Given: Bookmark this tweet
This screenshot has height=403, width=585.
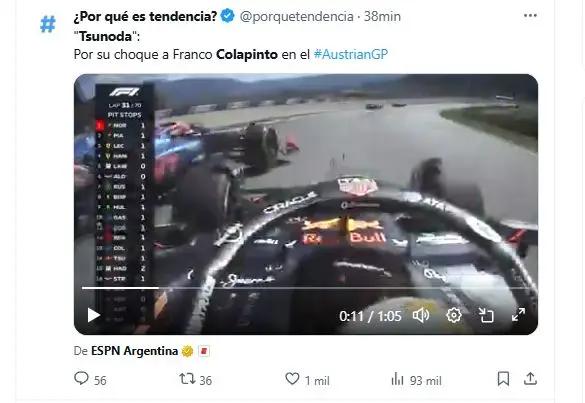Looking at the screenshot, I should click(x=503, y=379).
